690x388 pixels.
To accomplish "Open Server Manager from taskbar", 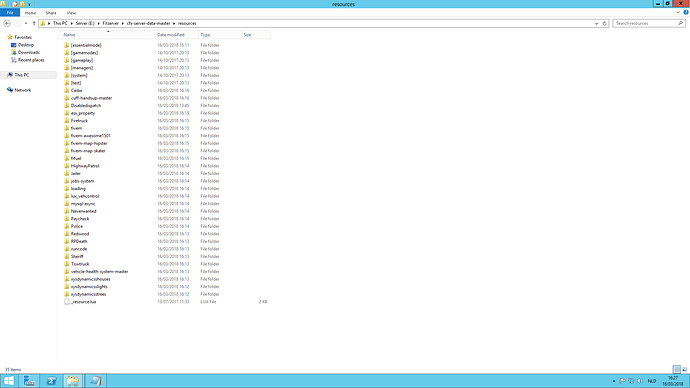I will (x=29, y=381).
